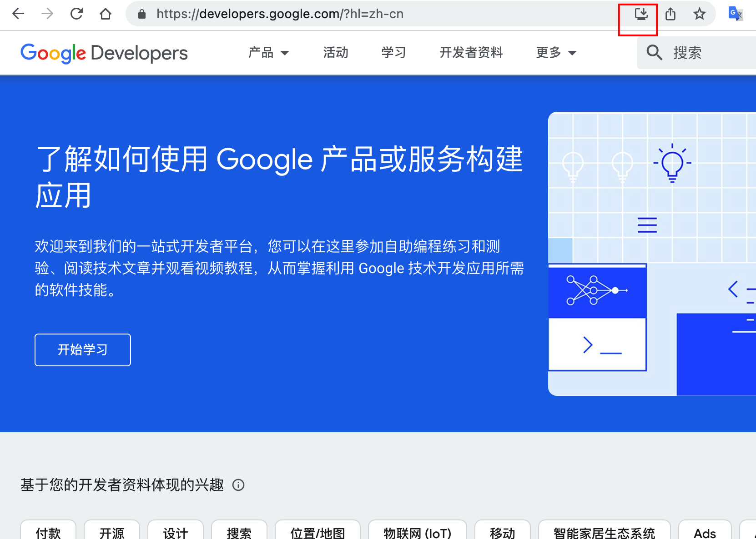Viewport: 756px width, 539px height.
Task: Expand the 产品 dropdown menu
Action: [x=269, y=53]
